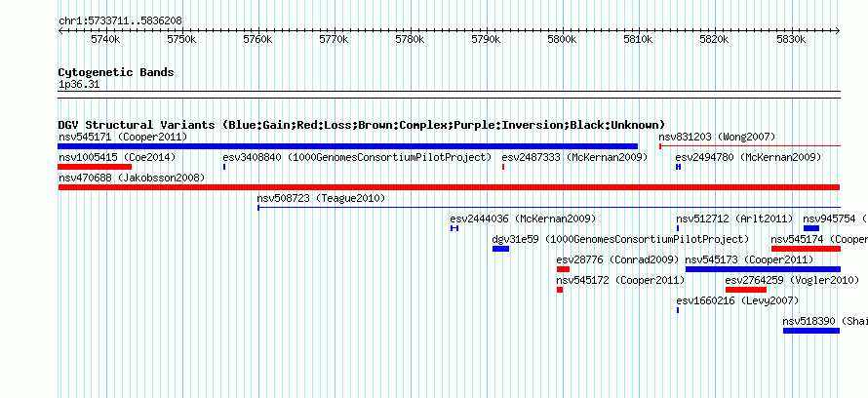Select the small blue esv2444036 glyph
868x398 pixels.
(x=454, y=228)
